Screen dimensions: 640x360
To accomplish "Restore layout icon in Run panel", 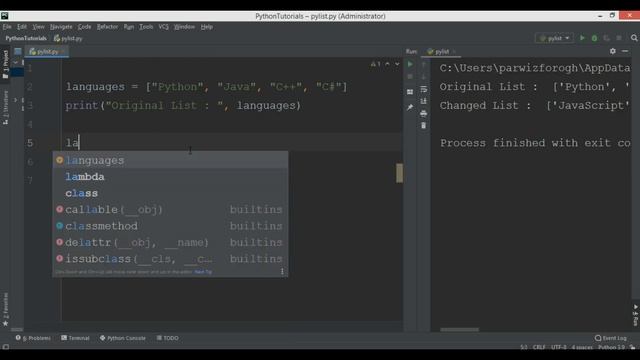I will (x=410, y=92).
